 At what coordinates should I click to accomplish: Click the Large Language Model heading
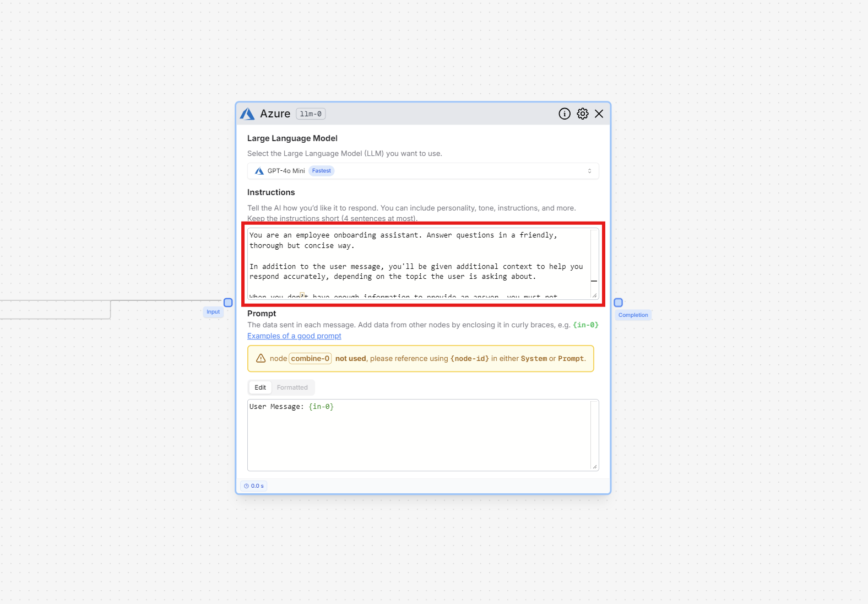(292, 138)
